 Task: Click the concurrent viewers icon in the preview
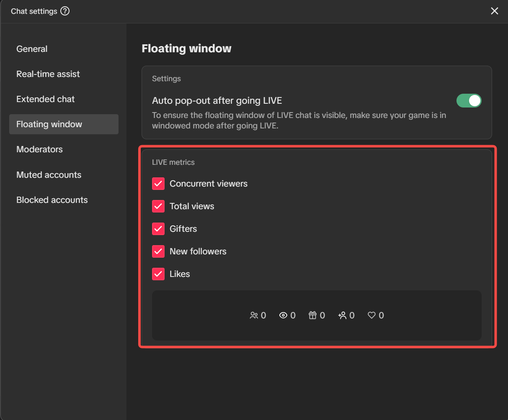[x=255, y=315]
